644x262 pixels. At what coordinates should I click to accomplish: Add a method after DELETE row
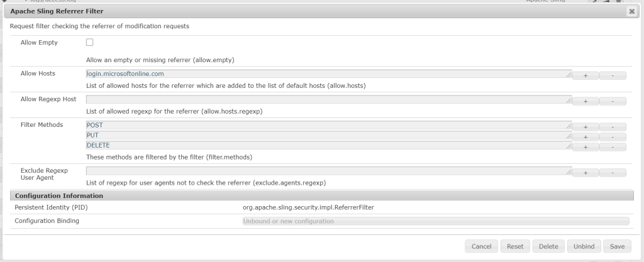coord(586,146)
